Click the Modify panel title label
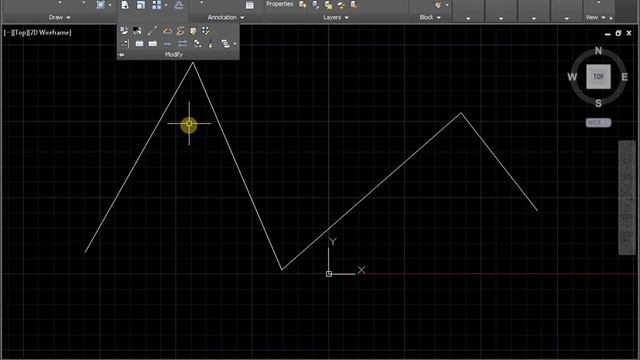The width and height of the screenshot is (640, 360). [x=174, y=54]
